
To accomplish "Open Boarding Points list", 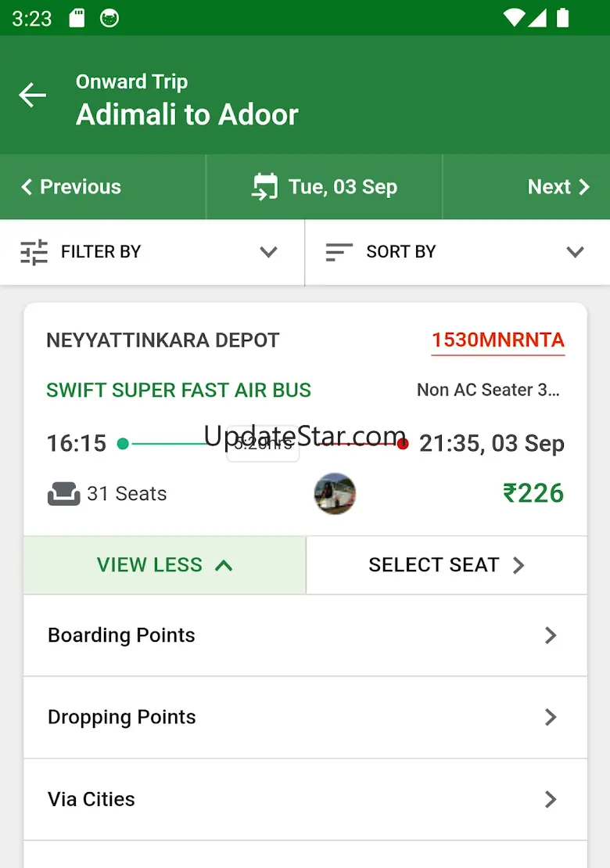I will (x=305, y=636).
